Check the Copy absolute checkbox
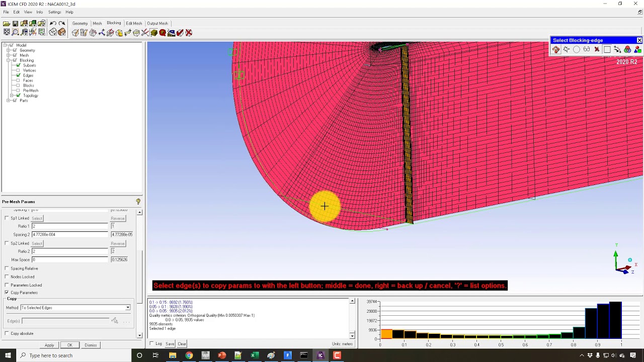 pos(7,333)
